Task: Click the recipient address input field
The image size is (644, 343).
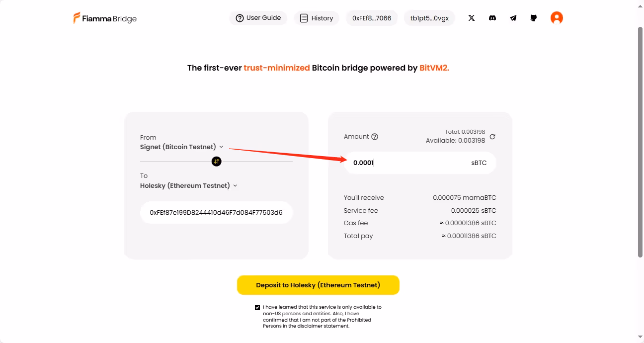Action: [216, 212]
